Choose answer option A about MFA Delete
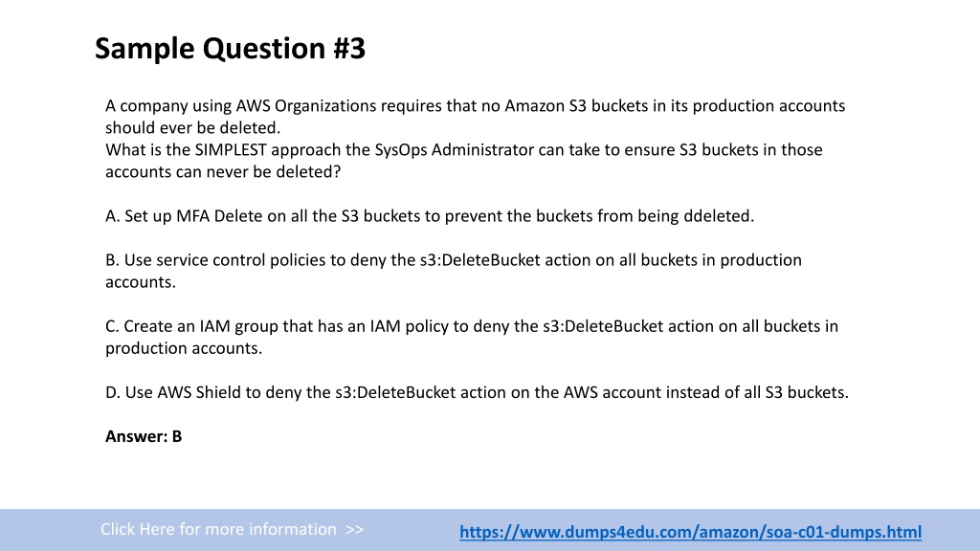This screenshot has width=980, height=551. pos(430,215)
